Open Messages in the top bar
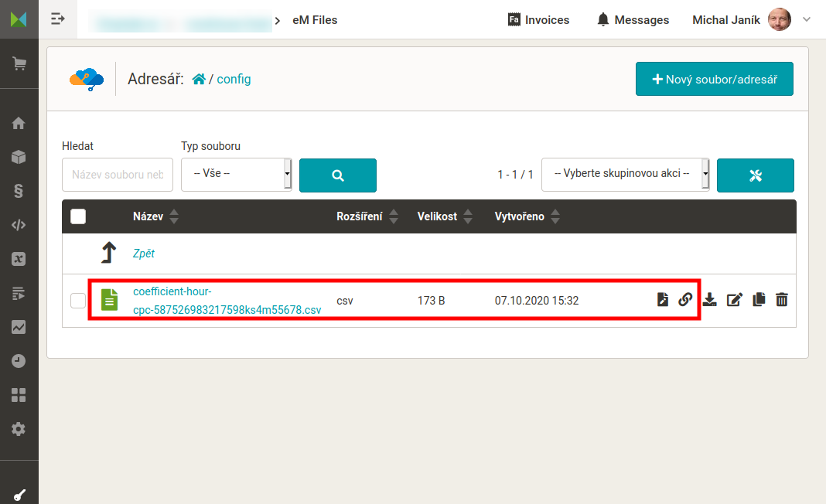Screen dimensions: 826x504 (x=633, y=20)
